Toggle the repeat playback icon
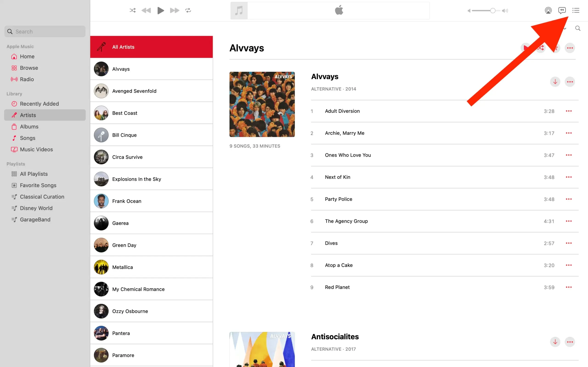 tap(188, 11)
